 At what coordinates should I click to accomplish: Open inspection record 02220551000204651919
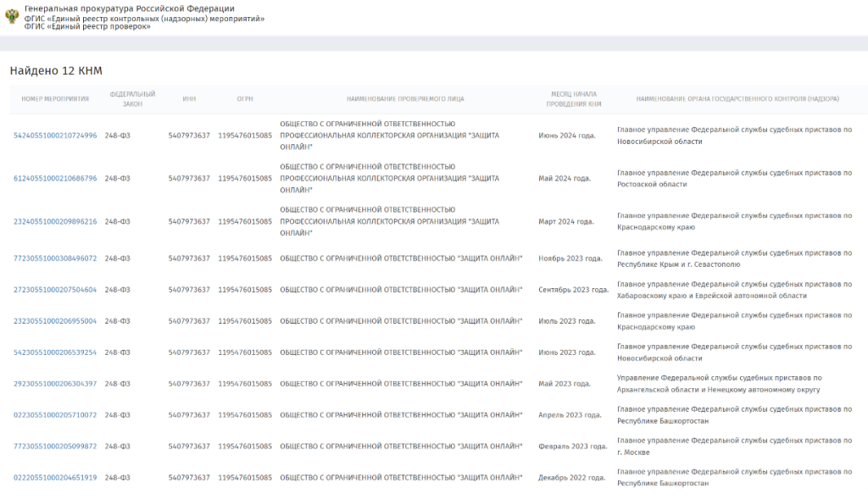pyautogui.click(x=55, y=478)
